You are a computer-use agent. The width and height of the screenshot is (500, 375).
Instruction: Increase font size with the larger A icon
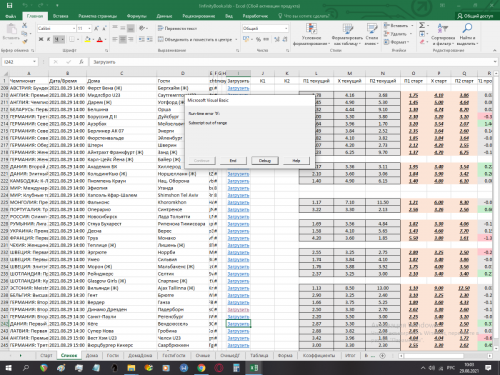(96, 29)
